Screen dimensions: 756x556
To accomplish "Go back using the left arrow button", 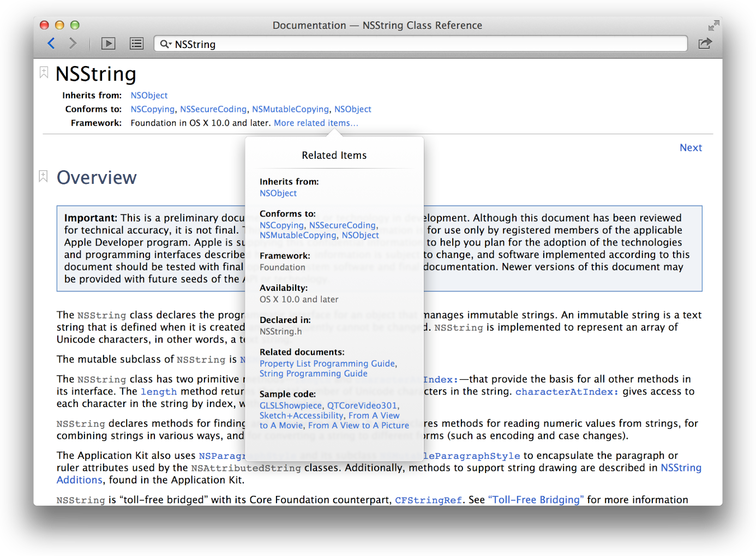I will pos(51,43).
